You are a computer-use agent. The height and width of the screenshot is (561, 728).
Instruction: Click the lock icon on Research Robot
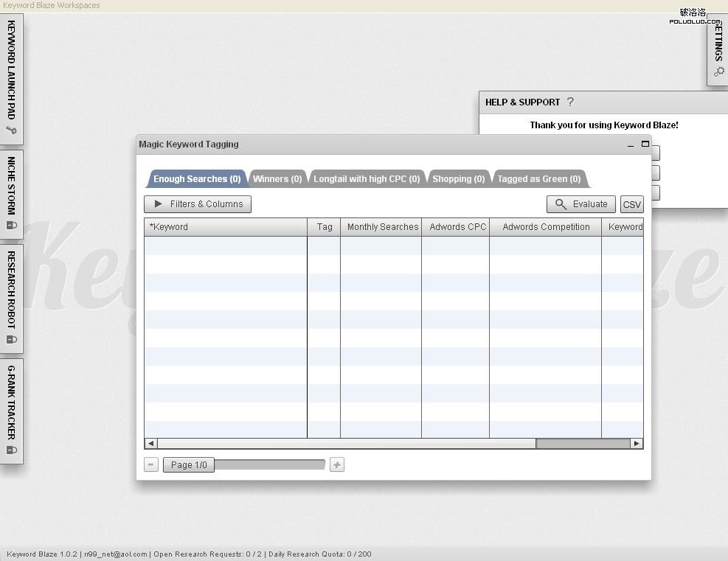point(11,340)
